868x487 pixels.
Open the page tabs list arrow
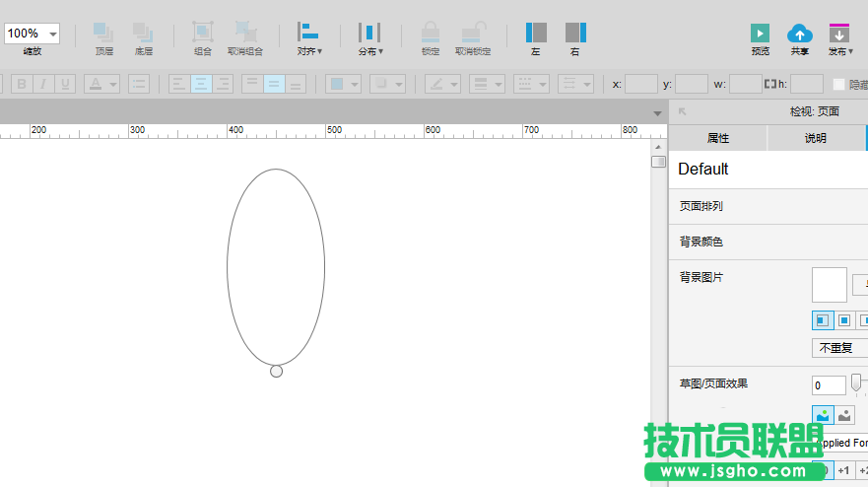click(x=657, y=113)
